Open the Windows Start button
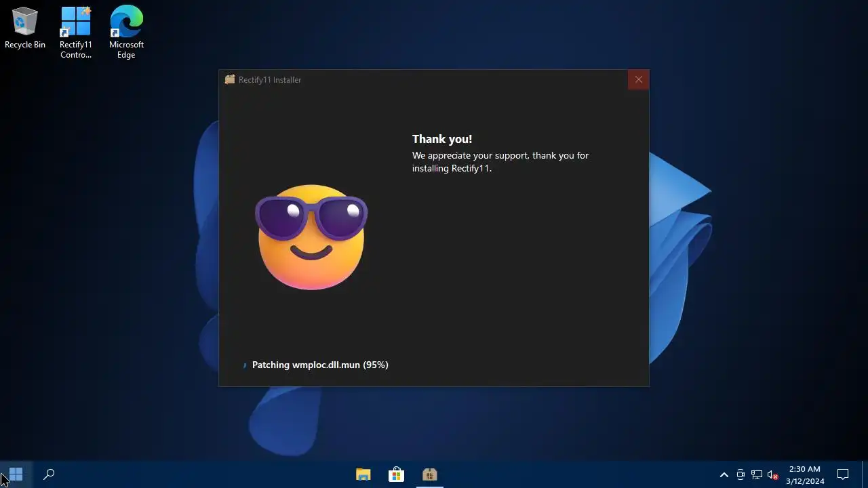The height and width of the screenshot is (488, 868). coord(16,474)
